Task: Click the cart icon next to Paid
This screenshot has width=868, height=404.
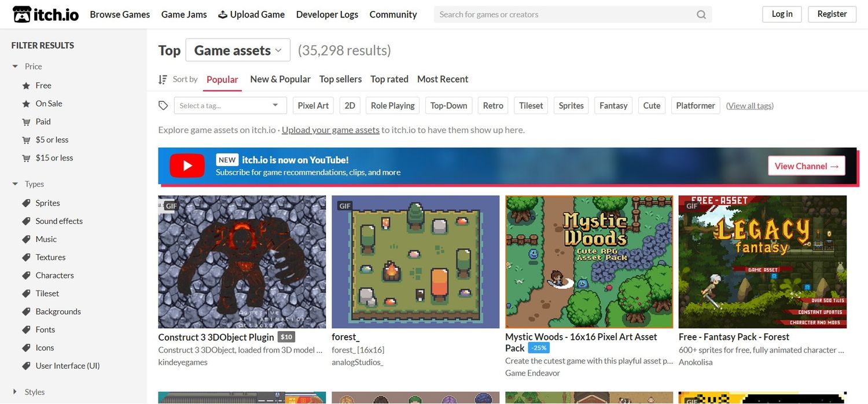Action: (26, 122)
